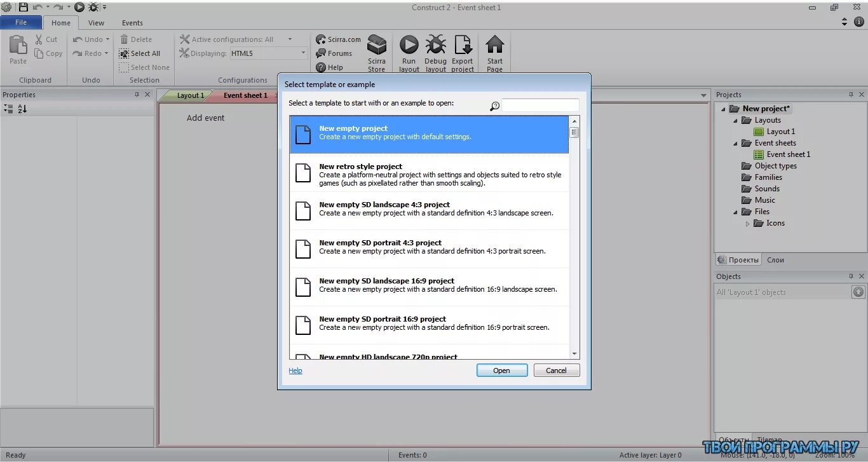Screen dimensions: 868x462
Task: Select New empty SD portrait 16:9 project
Action: (x=429, y=325)
